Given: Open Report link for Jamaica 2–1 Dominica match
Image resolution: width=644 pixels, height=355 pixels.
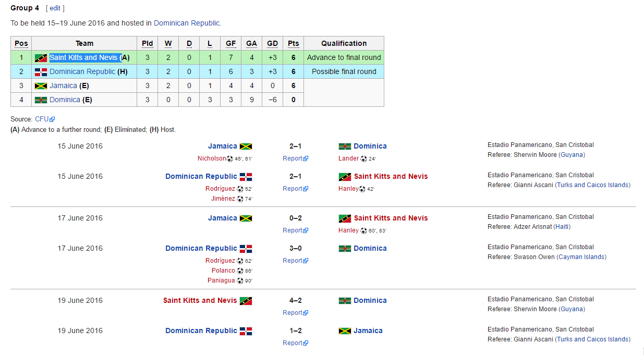Looking at the screenshot, I should click(293, 158).
